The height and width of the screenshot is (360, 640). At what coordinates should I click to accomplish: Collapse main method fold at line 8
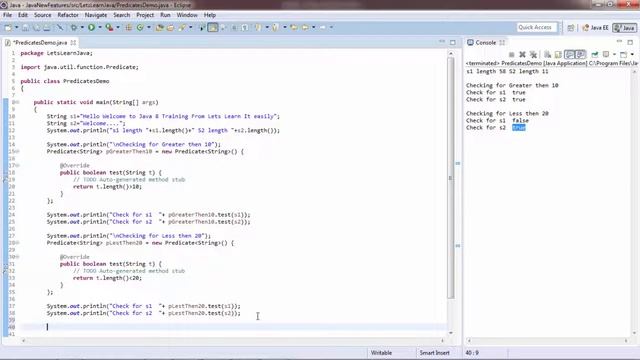[x=17, y=102]
